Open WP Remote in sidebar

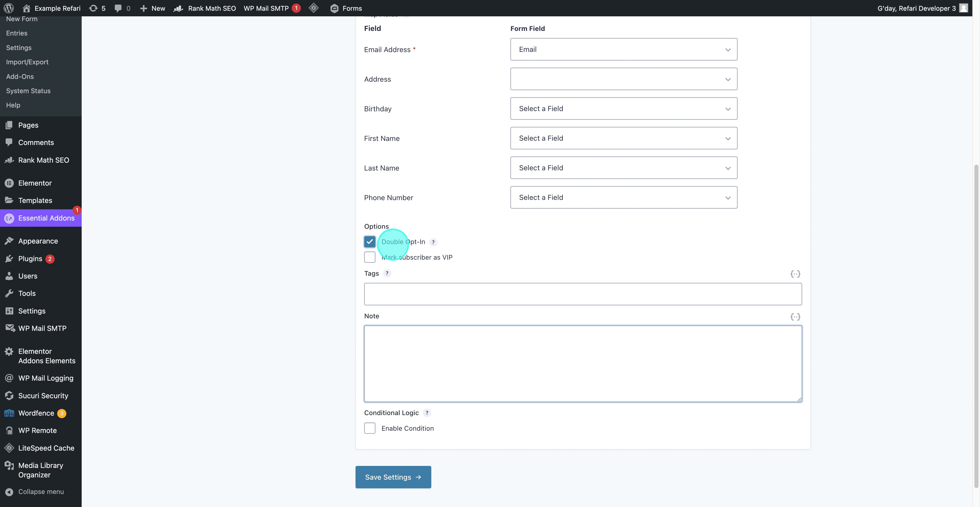41,430
